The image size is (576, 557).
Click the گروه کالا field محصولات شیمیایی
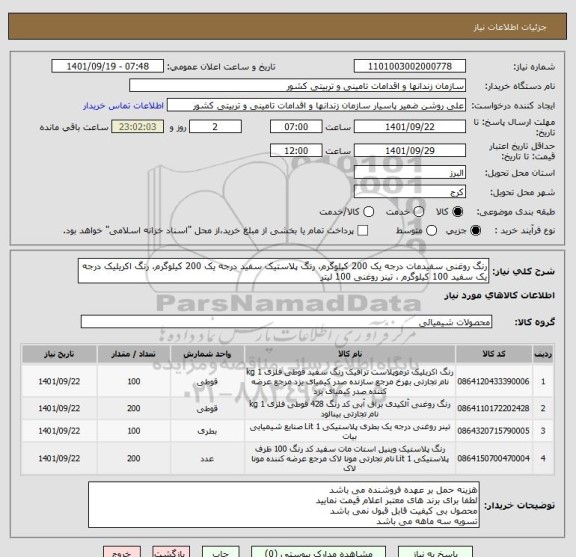coord(286,322)
